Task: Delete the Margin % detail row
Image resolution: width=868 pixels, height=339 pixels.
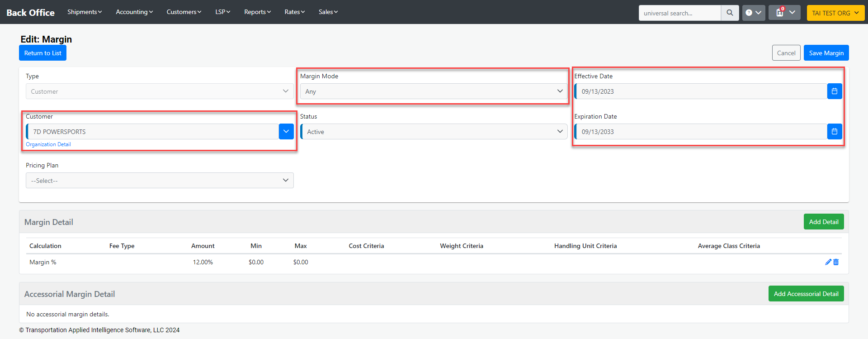Action: coord(836,262)
